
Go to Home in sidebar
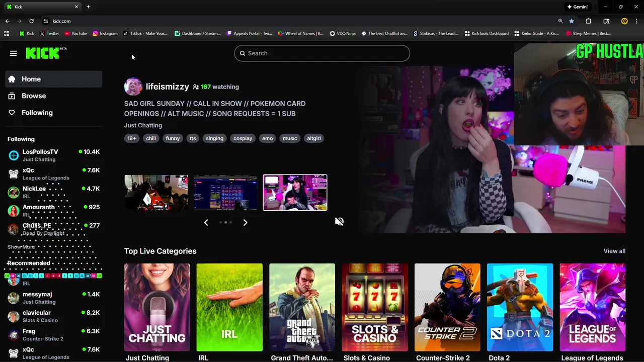[x=54, y=79]
